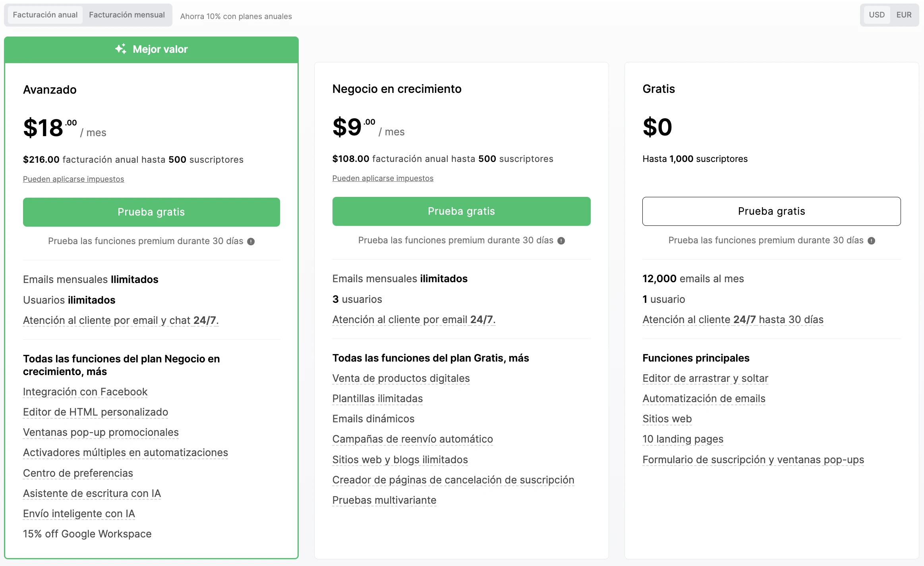Click Pruebas multivariante feature
This screenshot has width=924, height=566.
click(x=384, y=500)
